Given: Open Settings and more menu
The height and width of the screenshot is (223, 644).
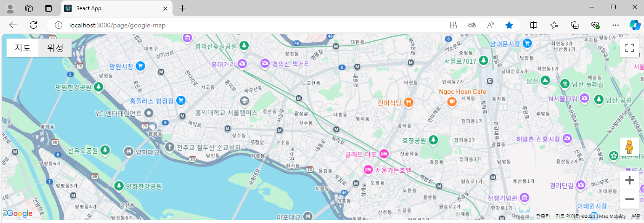Looking at the screenshot, I should [x=616, y=25].
